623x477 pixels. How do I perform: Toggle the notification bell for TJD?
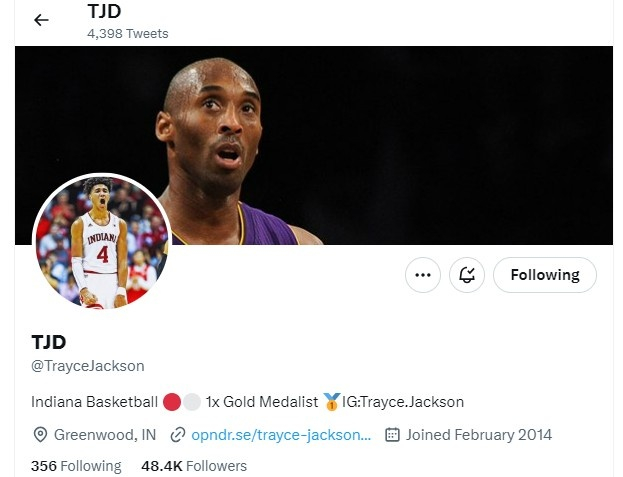click(x=467, y=275)
